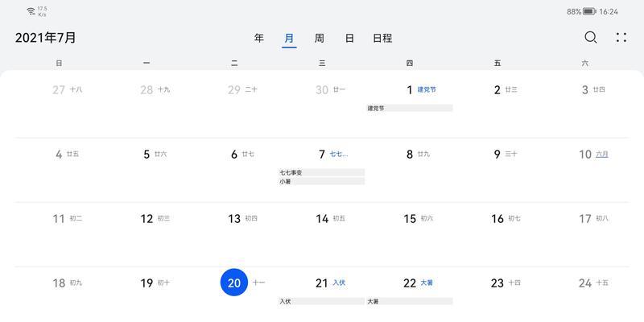Open the 建党节 event bar on July 1
The width and height of the screenshot is (644, 322).
point(410,108)
